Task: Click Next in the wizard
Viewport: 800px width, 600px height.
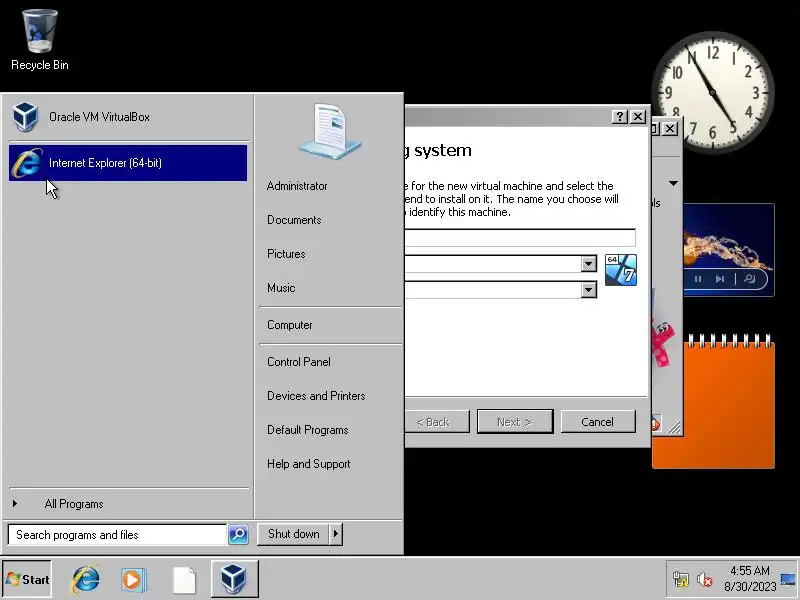Action: point(515,422)
